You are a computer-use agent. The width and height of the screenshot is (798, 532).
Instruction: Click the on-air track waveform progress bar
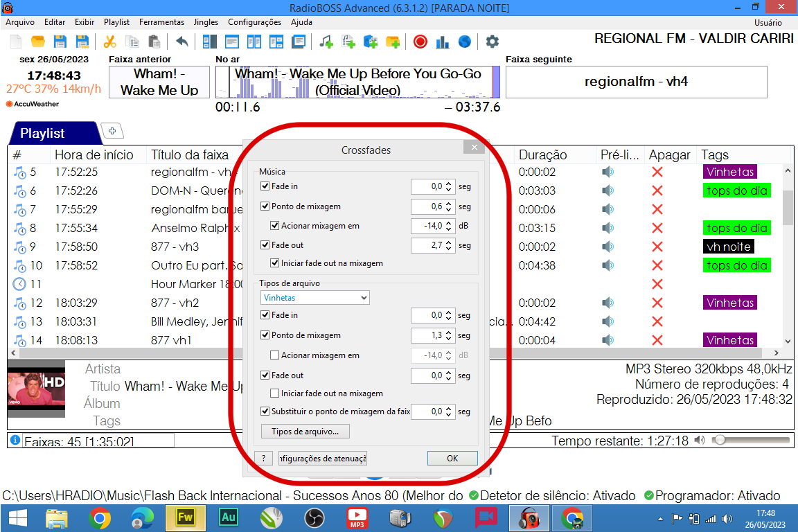point(357,82)
